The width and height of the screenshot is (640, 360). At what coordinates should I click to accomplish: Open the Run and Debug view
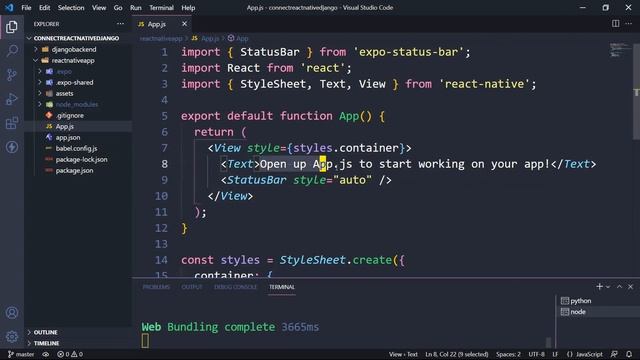pos(12,99)
